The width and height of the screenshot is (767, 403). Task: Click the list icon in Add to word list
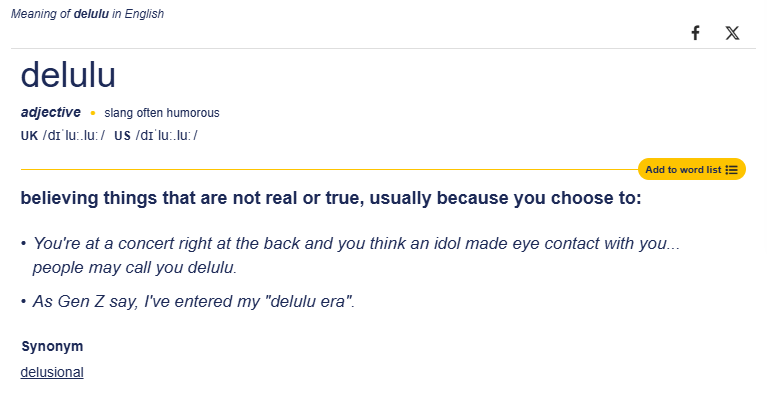coord(732,170)
